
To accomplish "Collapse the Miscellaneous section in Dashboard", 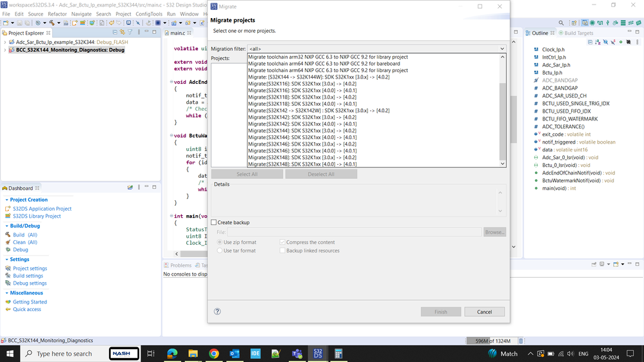I will coord(6,293).
